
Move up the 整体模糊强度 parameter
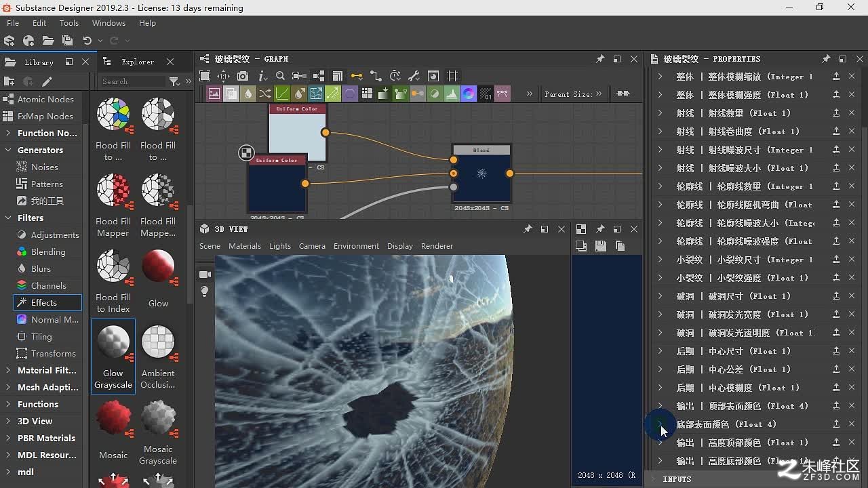[x=836, y=95]
